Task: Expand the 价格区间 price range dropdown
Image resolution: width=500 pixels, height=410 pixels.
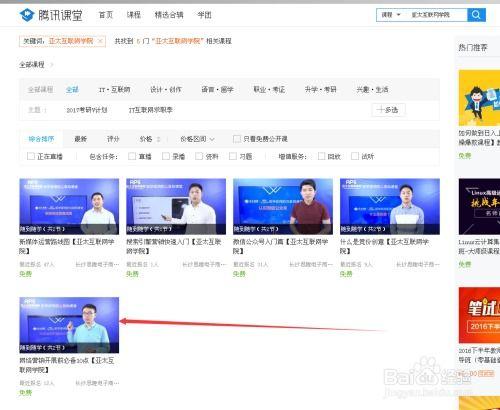Action: (x=197, y=139)
